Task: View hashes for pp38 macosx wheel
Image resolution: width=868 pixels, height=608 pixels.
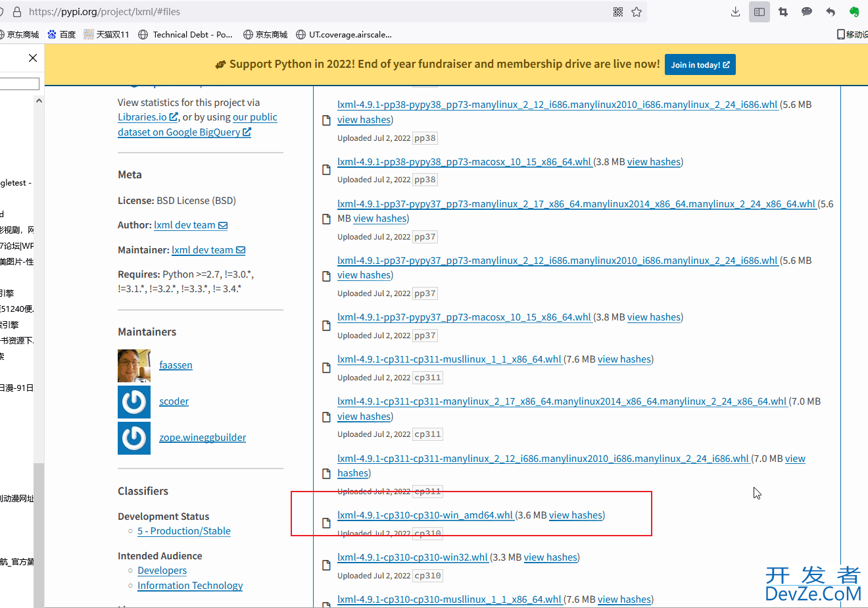Action: tap(654, 162)
